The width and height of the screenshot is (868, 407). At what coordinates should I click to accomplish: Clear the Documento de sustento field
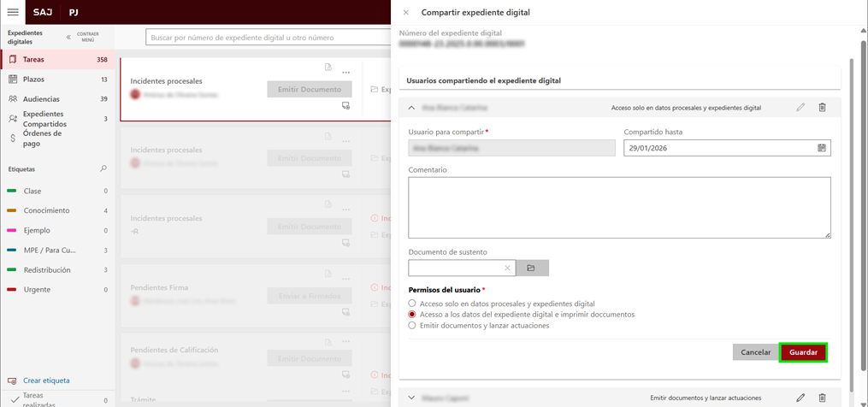pos(507,268)
